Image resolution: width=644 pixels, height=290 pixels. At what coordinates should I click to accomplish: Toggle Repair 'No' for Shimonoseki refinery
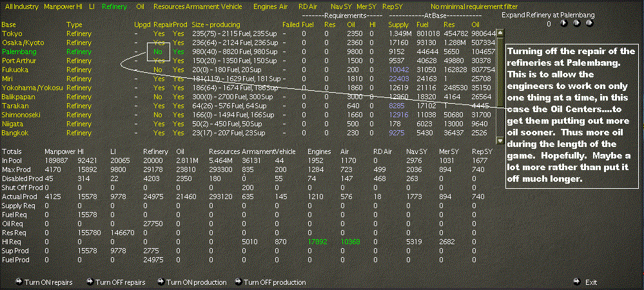[158, 115]
